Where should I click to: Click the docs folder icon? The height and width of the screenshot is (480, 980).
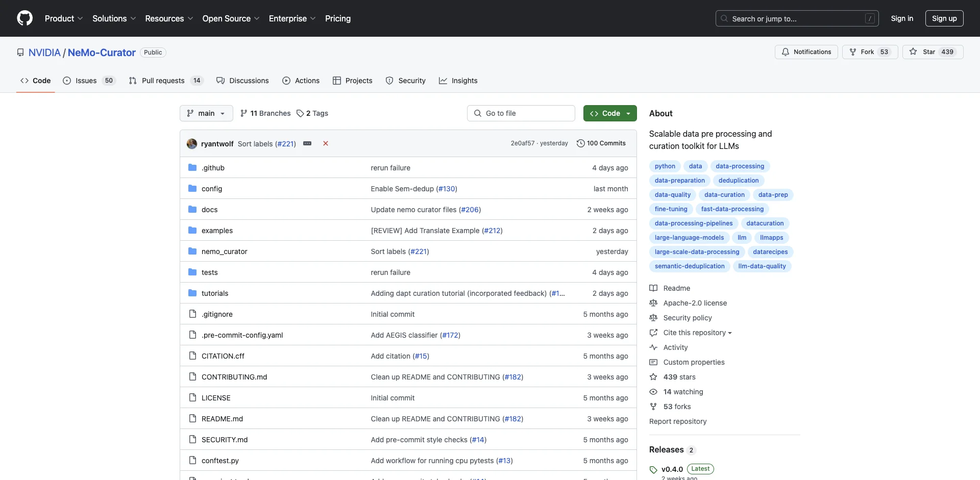[x=192, y=209]
